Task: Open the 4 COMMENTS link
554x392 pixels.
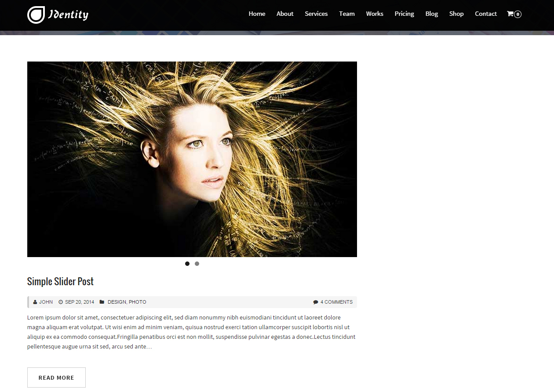Action: 336,302
